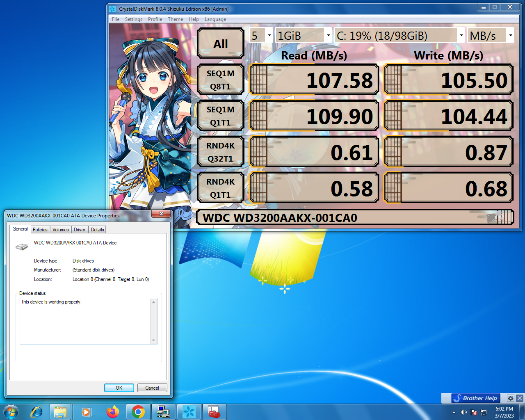This screenshot has width=525, height=420.
Task: Launch Firefox from the taskbar
Action: (112, 412)
